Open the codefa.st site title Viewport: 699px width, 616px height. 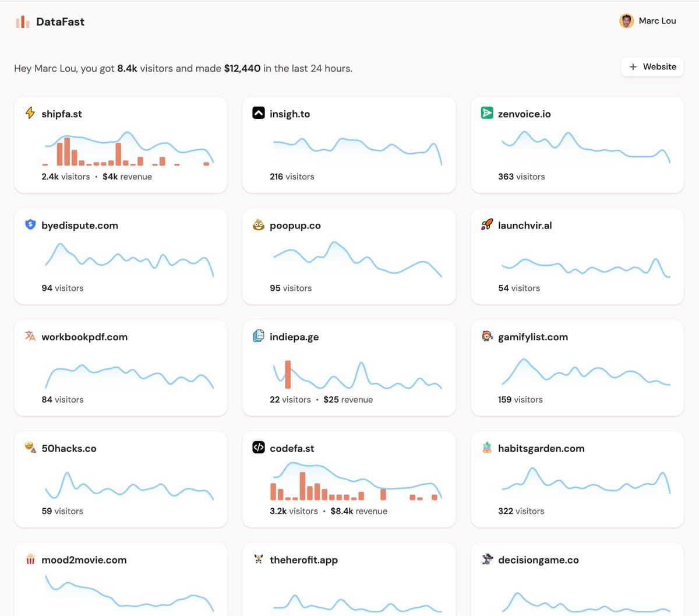pos(292,448)
